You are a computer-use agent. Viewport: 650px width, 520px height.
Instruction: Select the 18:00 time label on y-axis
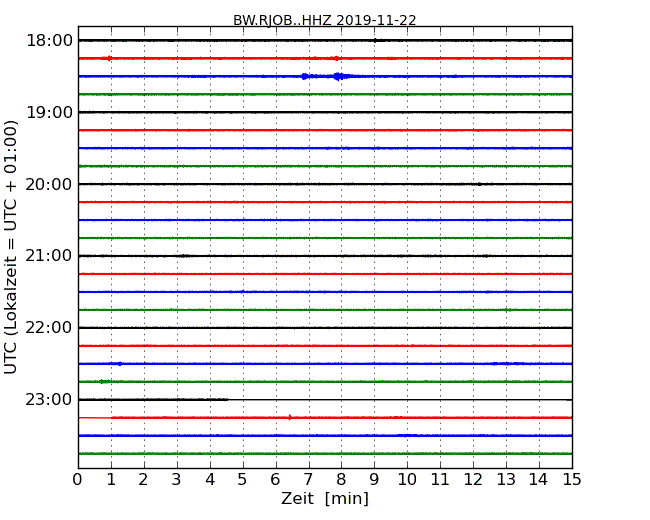click(x=49, y=41)
